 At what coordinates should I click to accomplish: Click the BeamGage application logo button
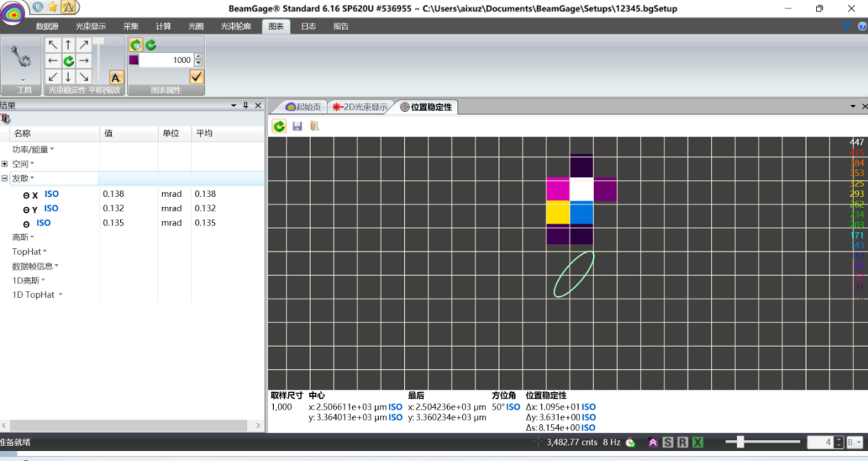(x=13, y=13)
